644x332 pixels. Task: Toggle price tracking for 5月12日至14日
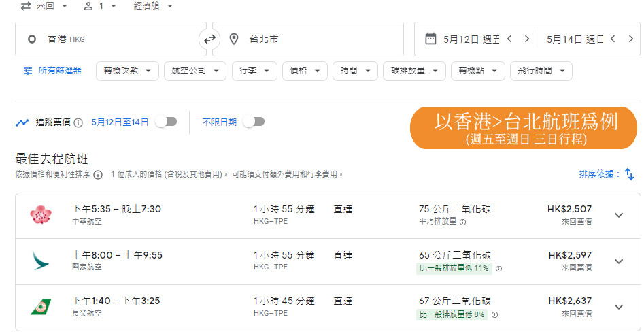[x=166, y=122]
